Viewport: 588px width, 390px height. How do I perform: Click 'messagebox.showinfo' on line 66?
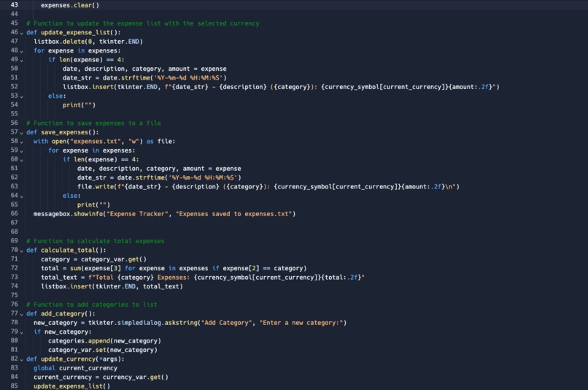69,214
